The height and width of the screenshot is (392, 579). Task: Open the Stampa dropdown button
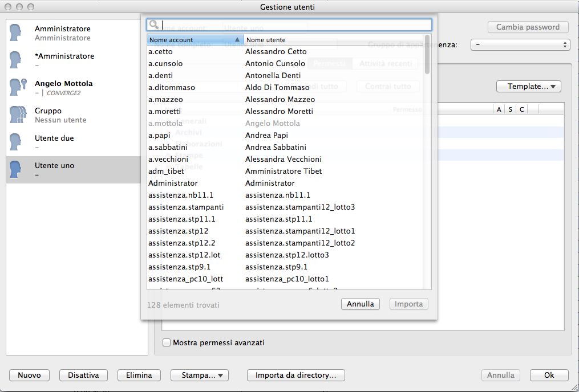click(x=199, y=375)
